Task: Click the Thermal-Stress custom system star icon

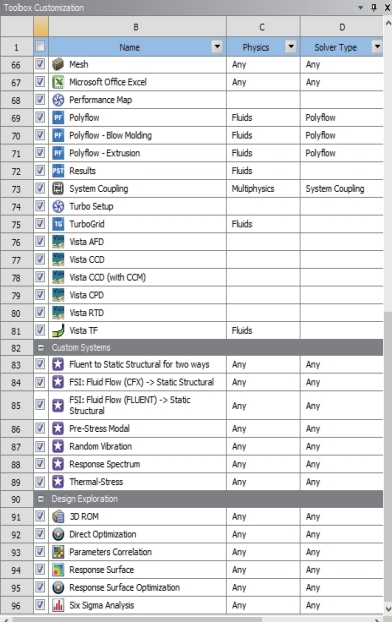Action: 58,482
